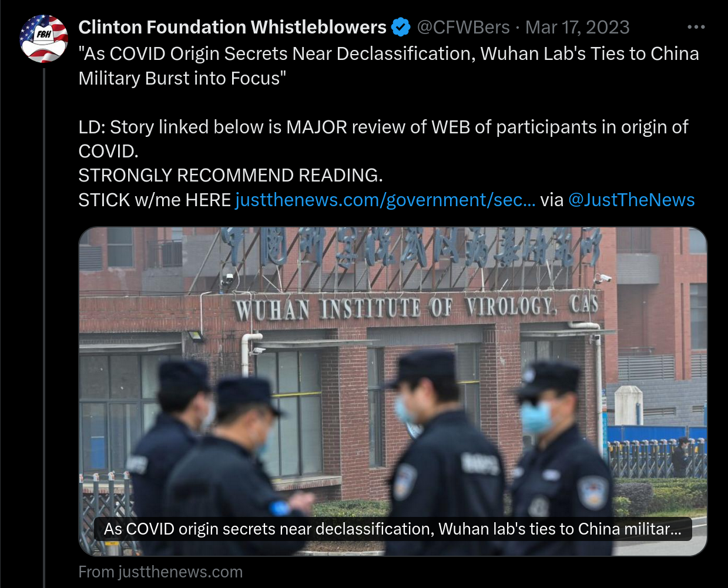Open the Clinton Foundation Whistleblowers avatar
The width and height of the screenshot is (728, 588).
tap(44, 39)
